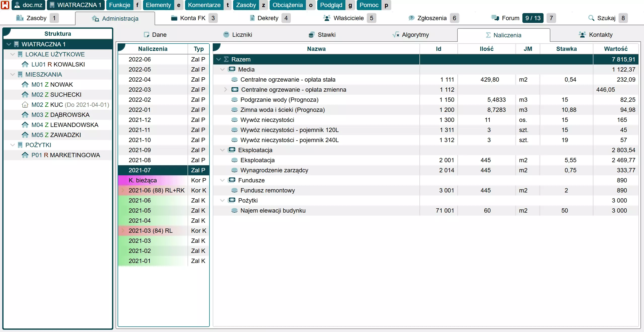644x332 pixels.
Task: Click house icon of M02 Z SUCHECKI
Action: [x=25, y=94]
